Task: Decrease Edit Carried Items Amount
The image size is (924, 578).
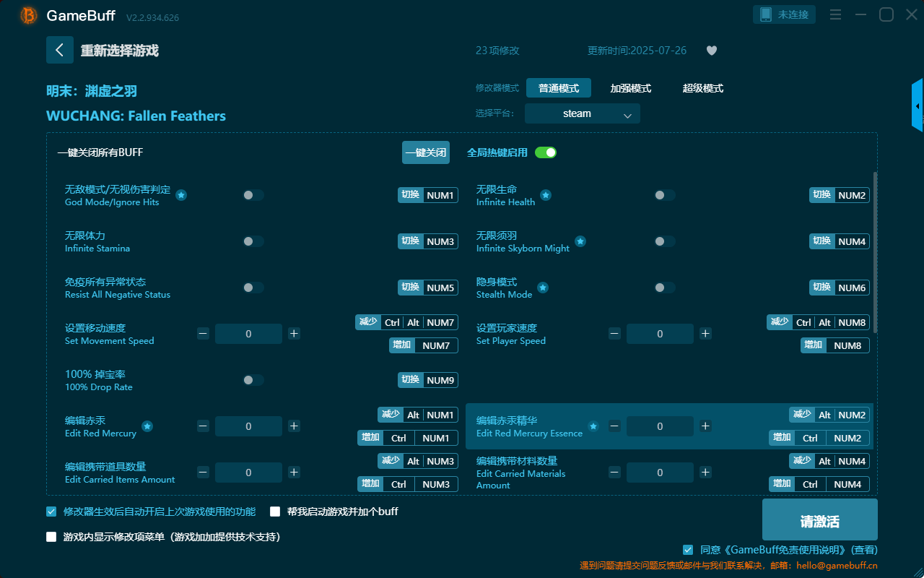Action: pyautogui.click(x=203, y=473)
